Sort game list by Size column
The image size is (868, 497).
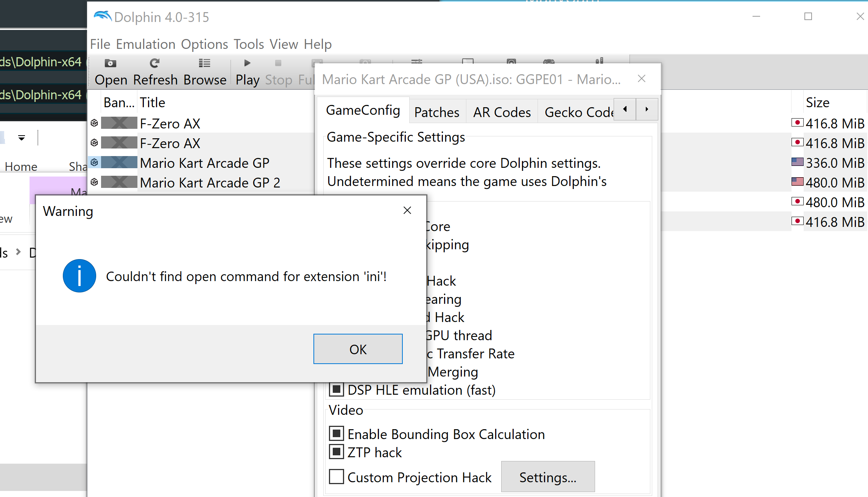[x=818, y=102]
